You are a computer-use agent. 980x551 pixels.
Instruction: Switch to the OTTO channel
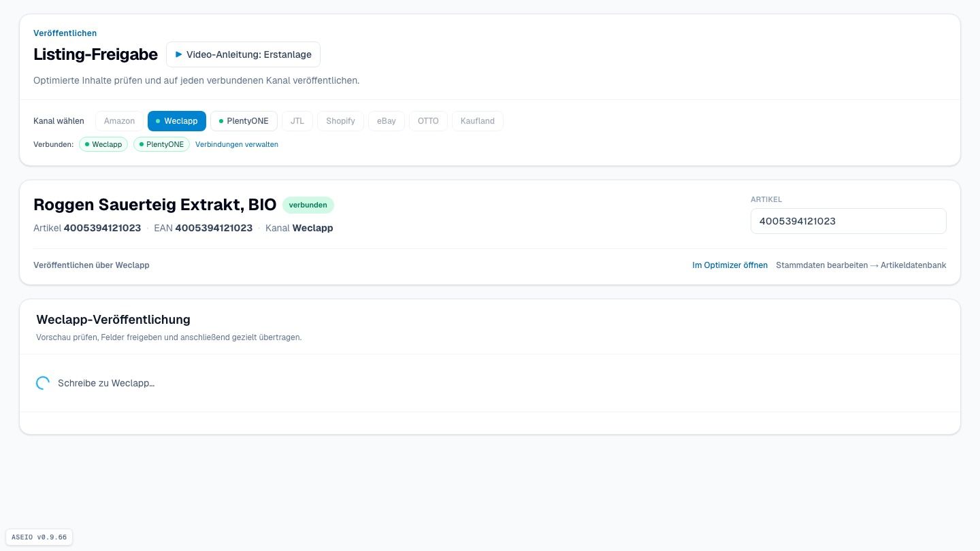pos(428,121)
